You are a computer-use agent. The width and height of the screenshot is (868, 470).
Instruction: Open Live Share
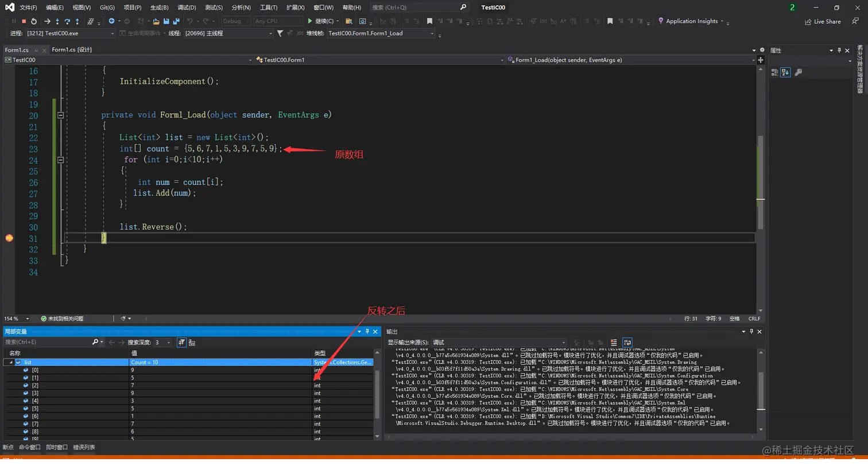click(823, 21)
